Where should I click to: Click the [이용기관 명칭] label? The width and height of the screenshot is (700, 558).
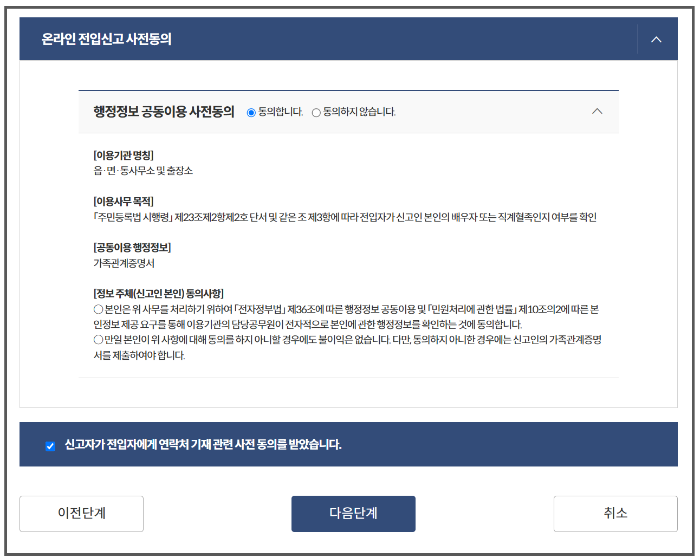coord(123,155)
